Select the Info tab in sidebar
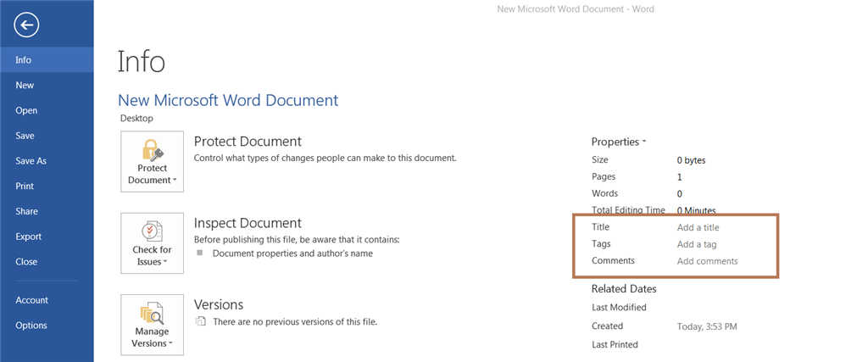 (47, 60)
